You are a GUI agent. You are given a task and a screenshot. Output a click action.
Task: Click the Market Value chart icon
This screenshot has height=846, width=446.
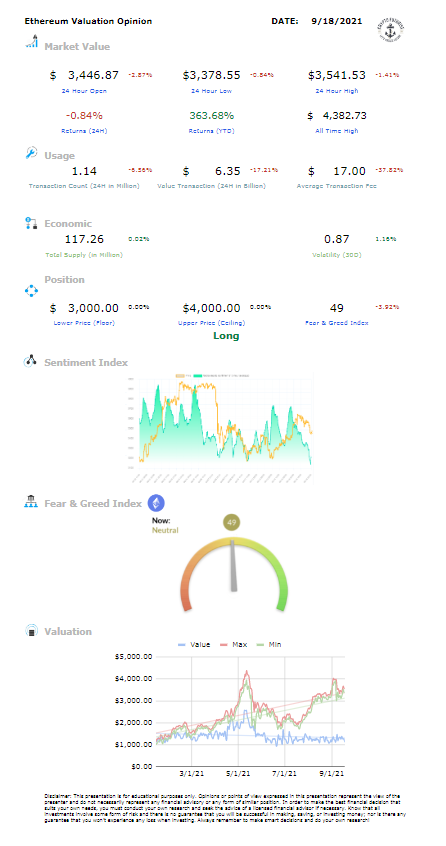32,42
